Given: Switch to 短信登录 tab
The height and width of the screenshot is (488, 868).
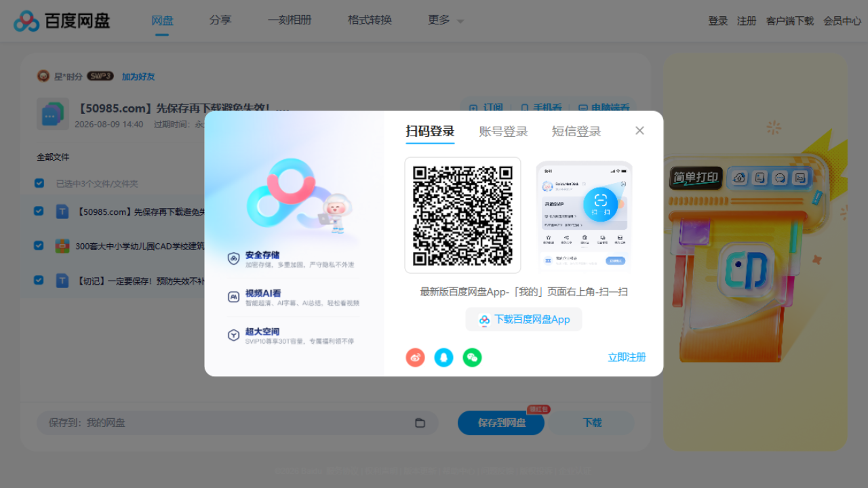Looking at the screenshot, I should click(576, 131).
